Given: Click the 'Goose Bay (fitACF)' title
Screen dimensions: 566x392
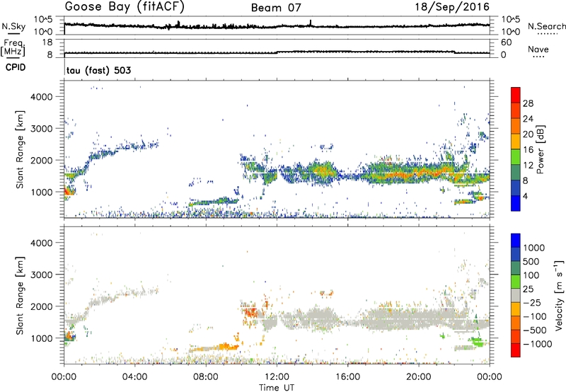Looking at the screenshot, I should [x=125, y=7].
